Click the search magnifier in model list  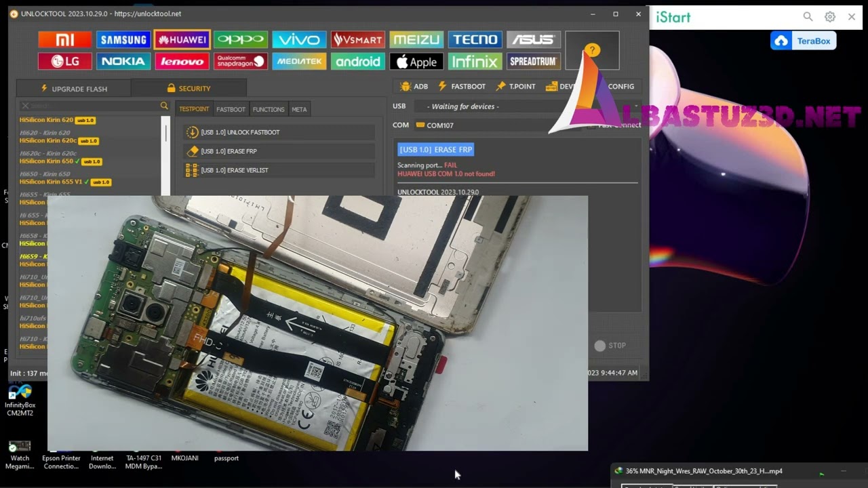[164, 106]
